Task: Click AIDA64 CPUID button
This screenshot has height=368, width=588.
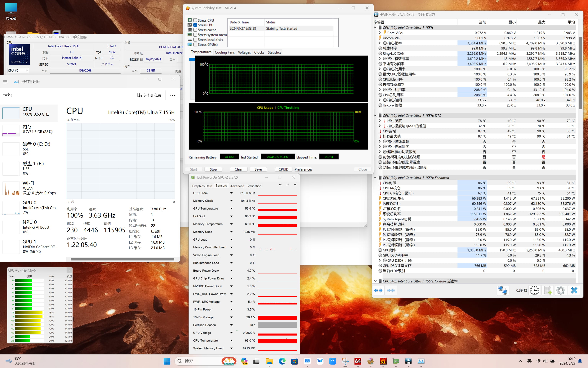Action: click(283, 169)
